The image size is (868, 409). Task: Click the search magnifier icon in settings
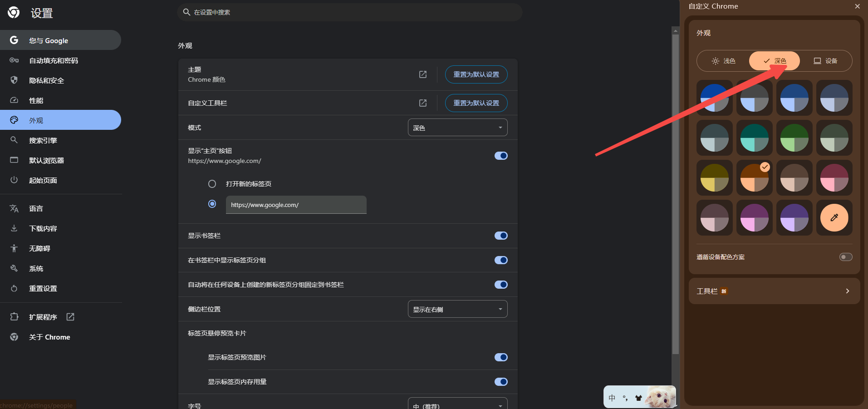click(186, 12)
